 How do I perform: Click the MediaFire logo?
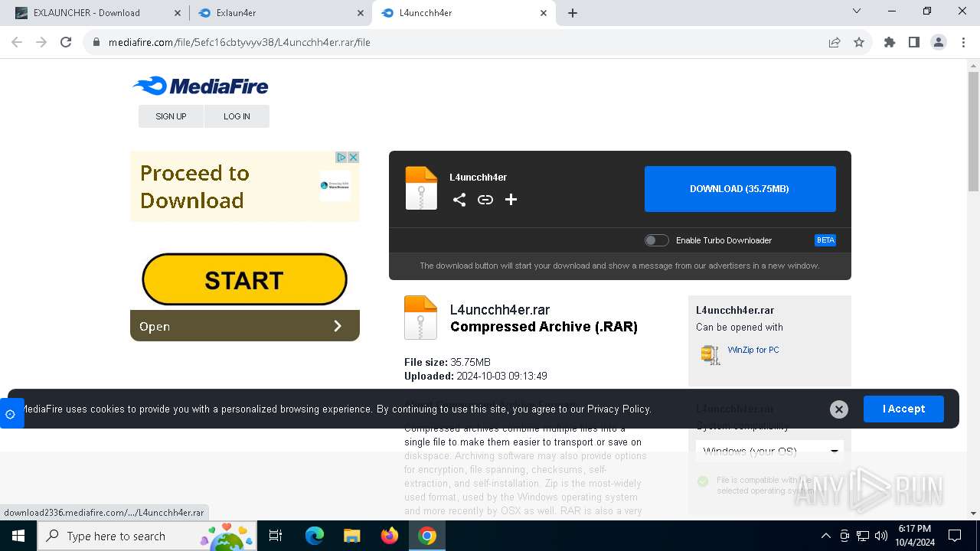point(201,86)
